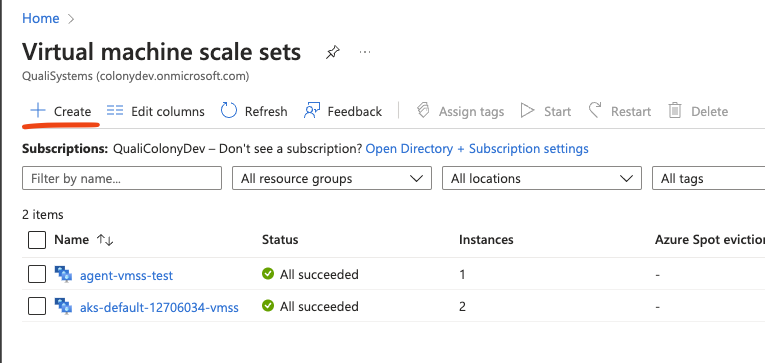Tick the select-all checkbox in the Name header
Image resolution: width=765 pixels, height=363 pixels.
37,240
